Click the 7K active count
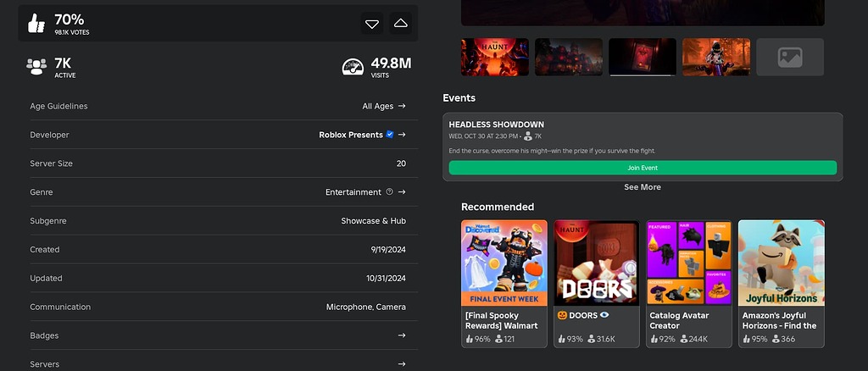 click(x=63, y=63)
